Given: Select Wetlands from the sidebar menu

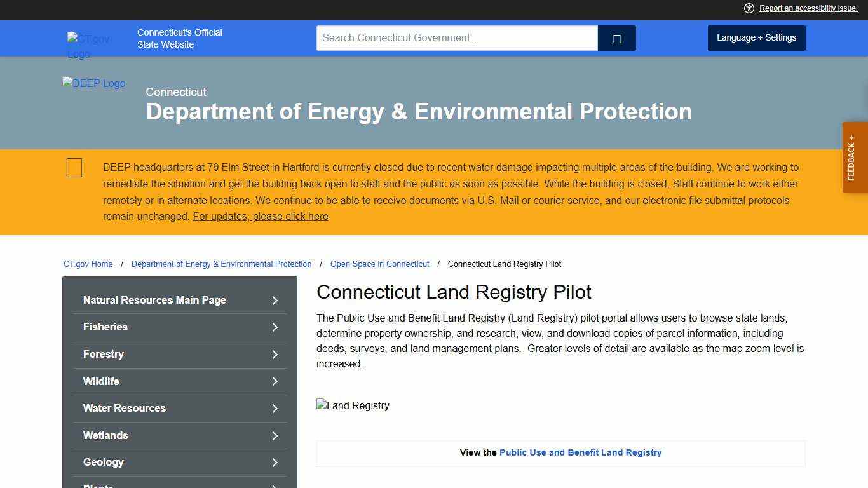Looking at the screenshot, I should tap(105, 436).
